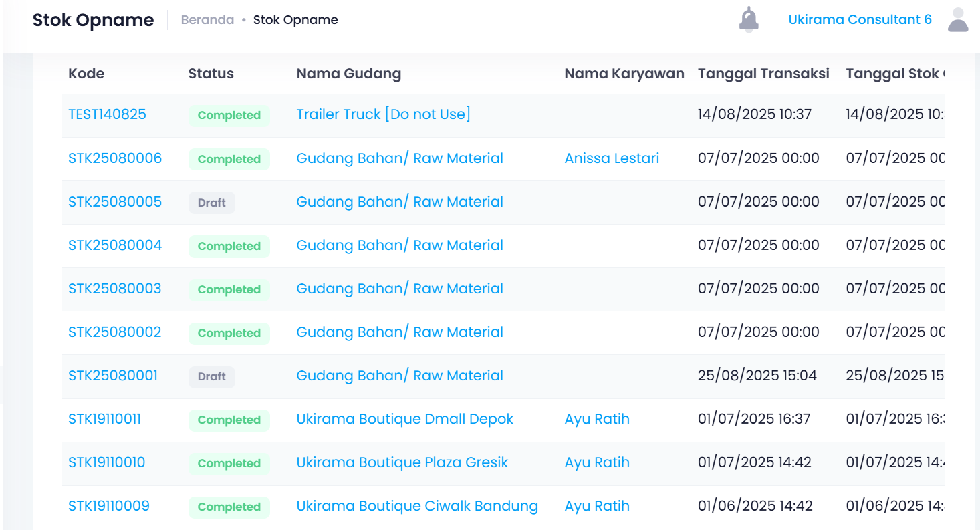The image size is (980, 530).
Task: Open the notification bell icon
Action: point(748,19)
